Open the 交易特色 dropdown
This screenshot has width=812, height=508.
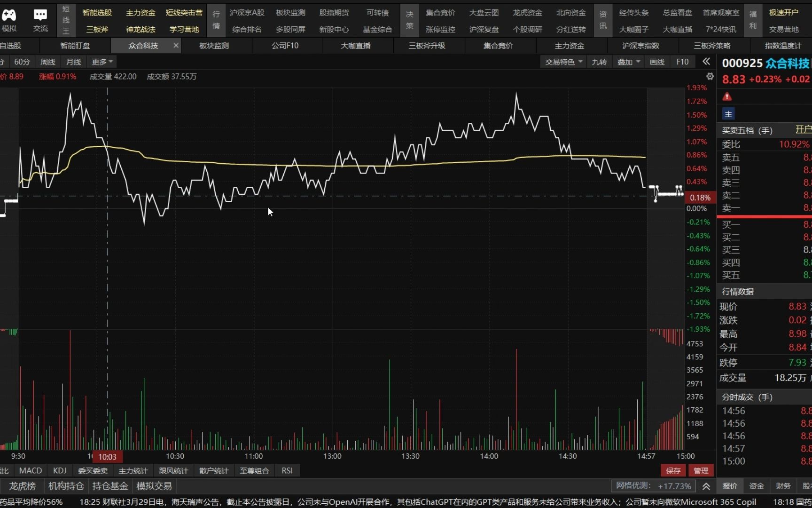(563, 62)
